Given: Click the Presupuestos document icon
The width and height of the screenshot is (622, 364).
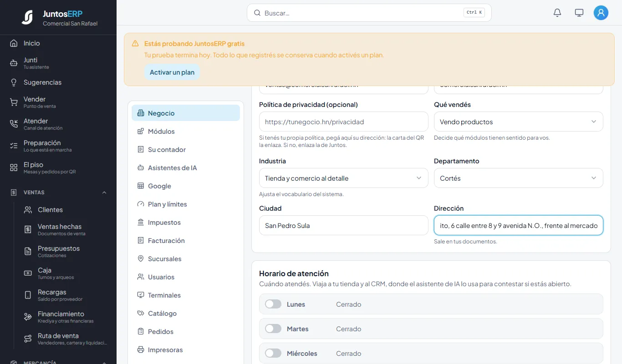Looking at the screenshot, I should pyautogui.click(x=28, y=252).
